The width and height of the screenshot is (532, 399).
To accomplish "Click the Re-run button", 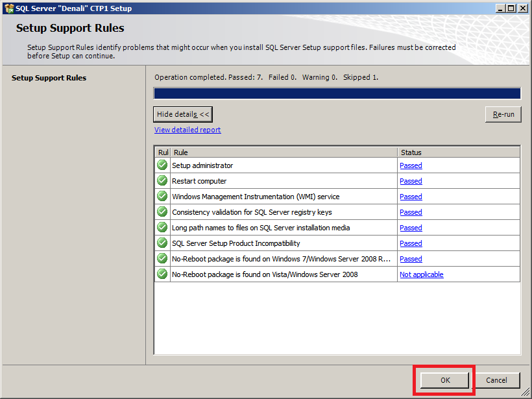I will click(x=503, y=114).
